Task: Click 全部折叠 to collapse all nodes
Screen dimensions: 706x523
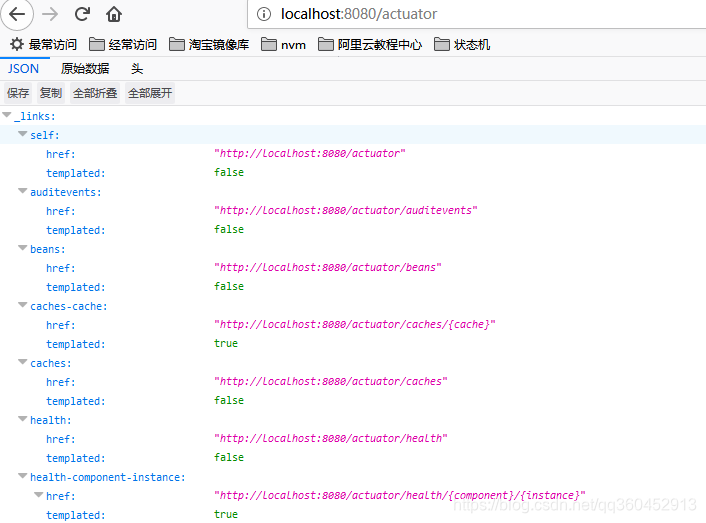Action: (95, 93)
